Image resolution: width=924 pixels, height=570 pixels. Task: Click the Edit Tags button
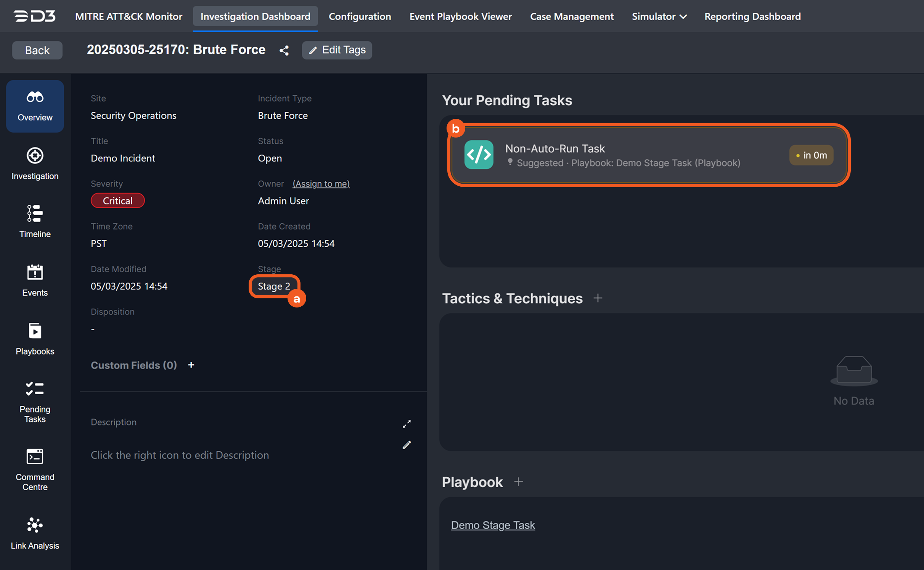(x=337, y=50)
